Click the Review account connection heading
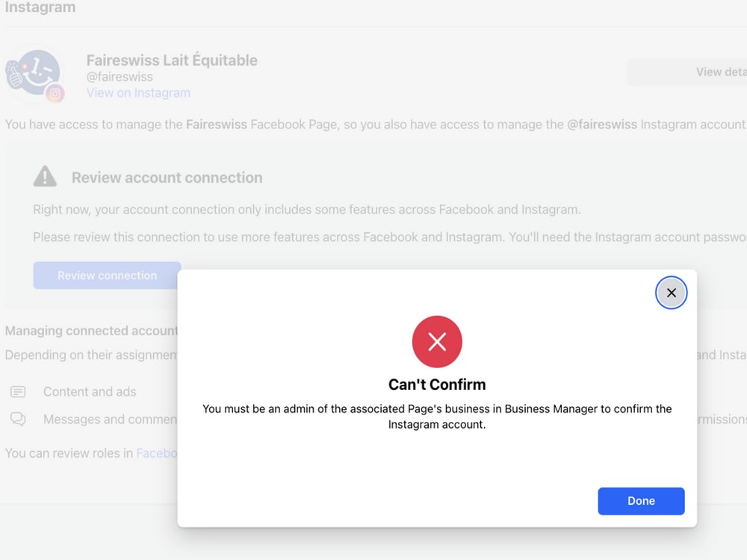 tap(167, 178)
